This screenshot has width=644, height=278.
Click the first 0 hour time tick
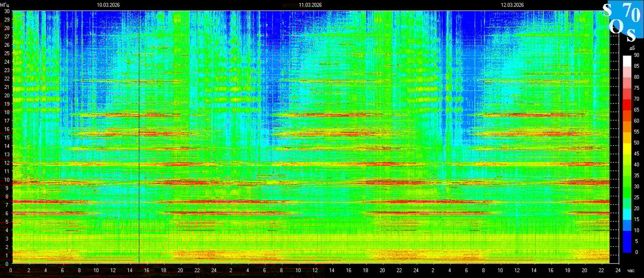coord(11,270)
